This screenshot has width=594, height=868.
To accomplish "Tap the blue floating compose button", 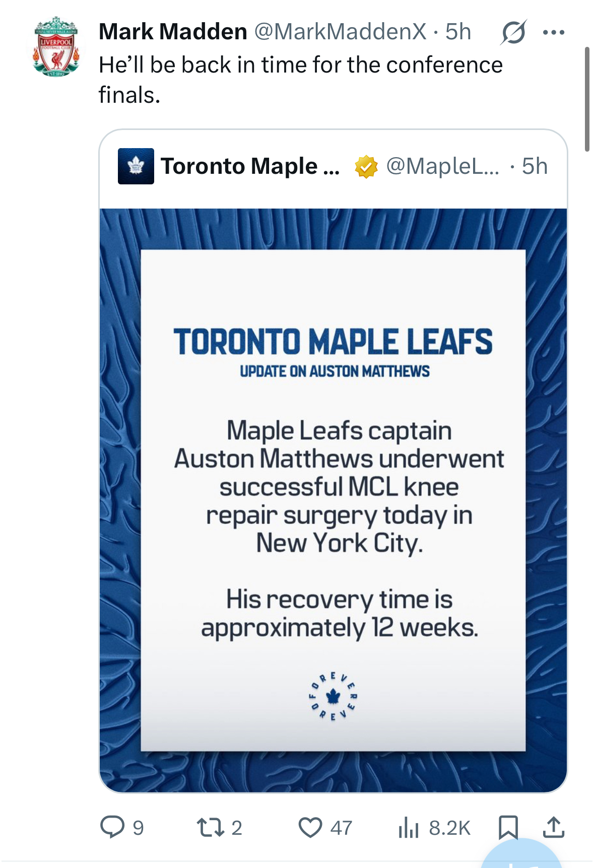I will (521, 856).
